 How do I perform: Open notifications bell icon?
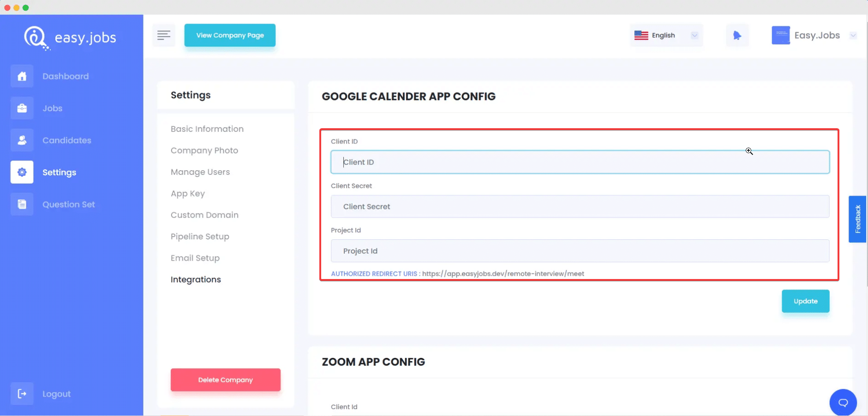(x=737, y=35)
